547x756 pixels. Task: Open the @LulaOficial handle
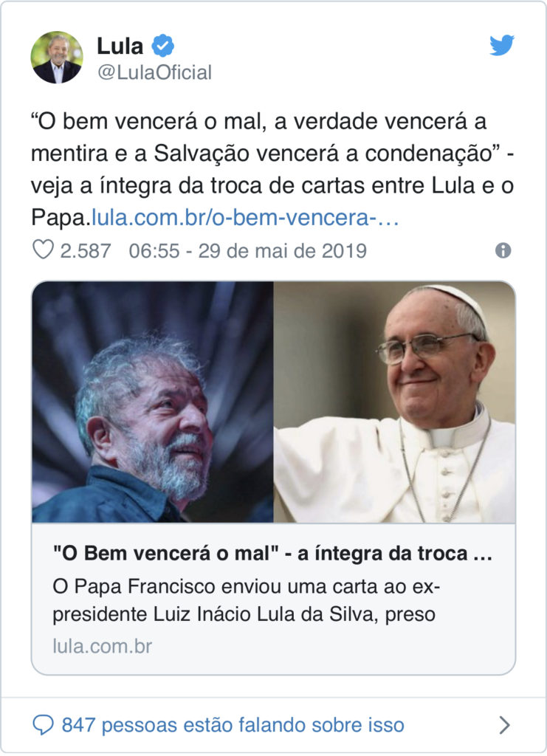point(155,72)
